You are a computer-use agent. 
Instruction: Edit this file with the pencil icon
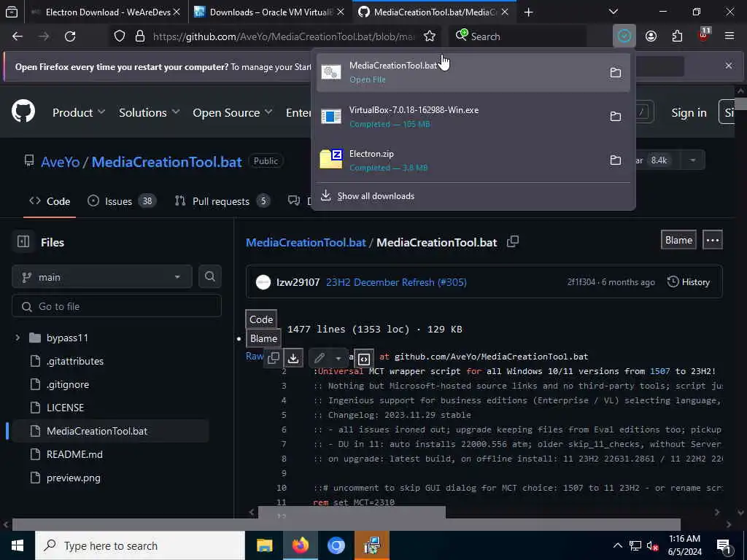(x=320, y=358)
